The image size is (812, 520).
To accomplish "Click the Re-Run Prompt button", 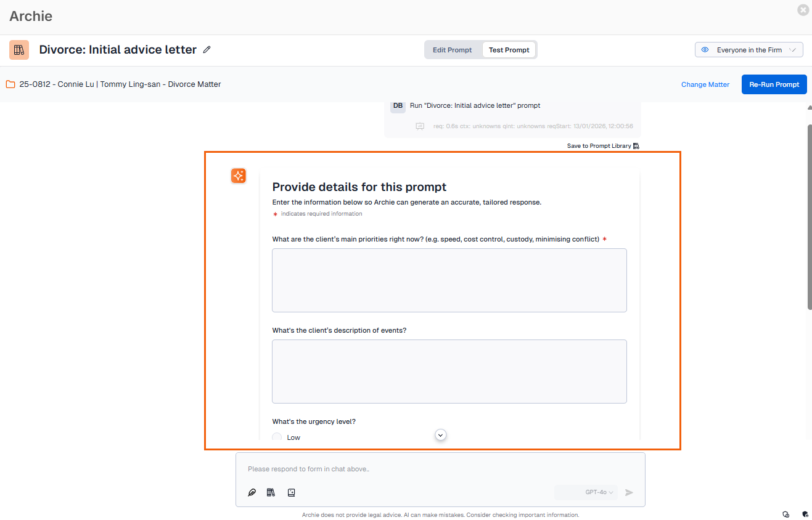I will click(774, 84).
